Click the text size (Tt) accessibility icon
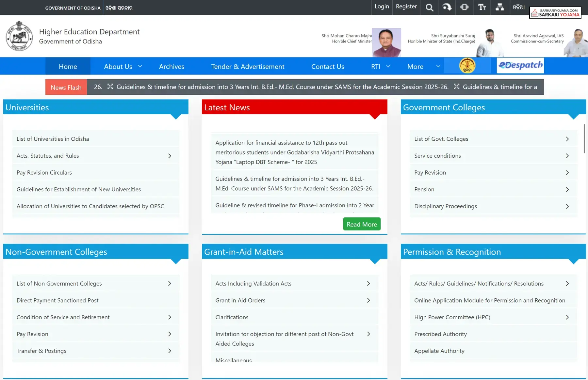 tap(482, 7)
